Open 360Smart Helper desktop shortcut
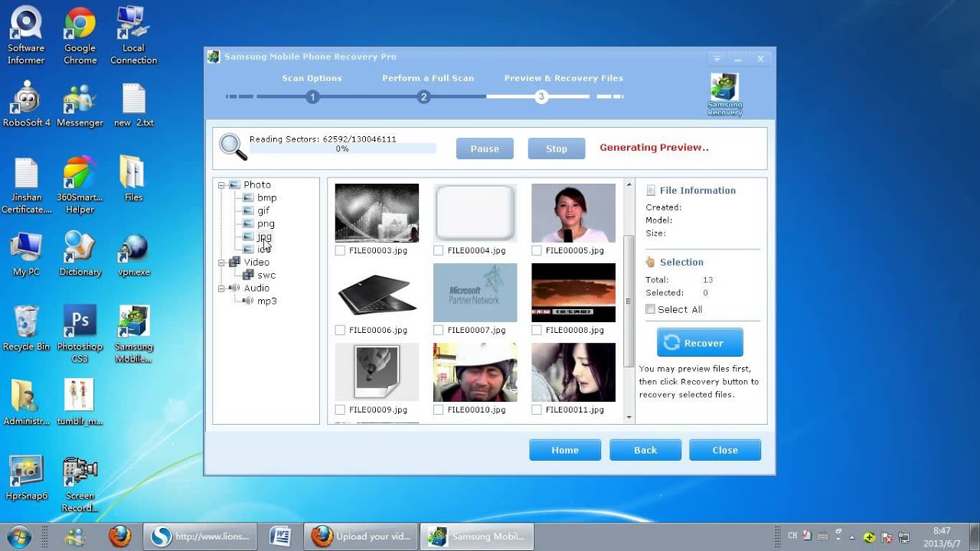This screenshot has height=551, width=980. (80, 186)
